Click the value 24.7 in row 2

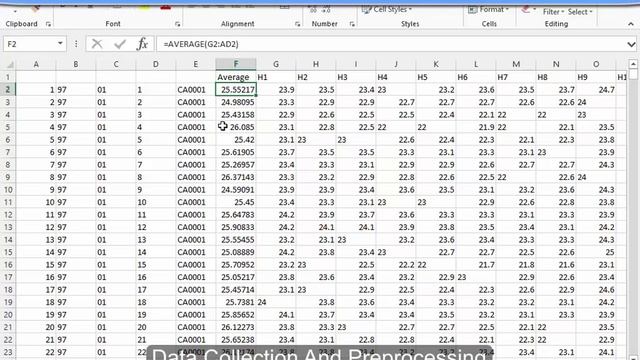[596, 89]
